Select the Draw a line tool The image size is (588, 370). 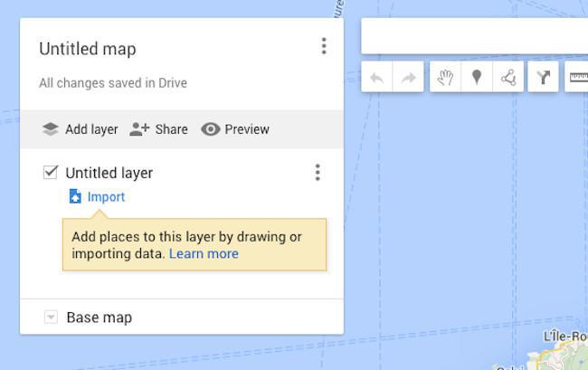[508, 78]
